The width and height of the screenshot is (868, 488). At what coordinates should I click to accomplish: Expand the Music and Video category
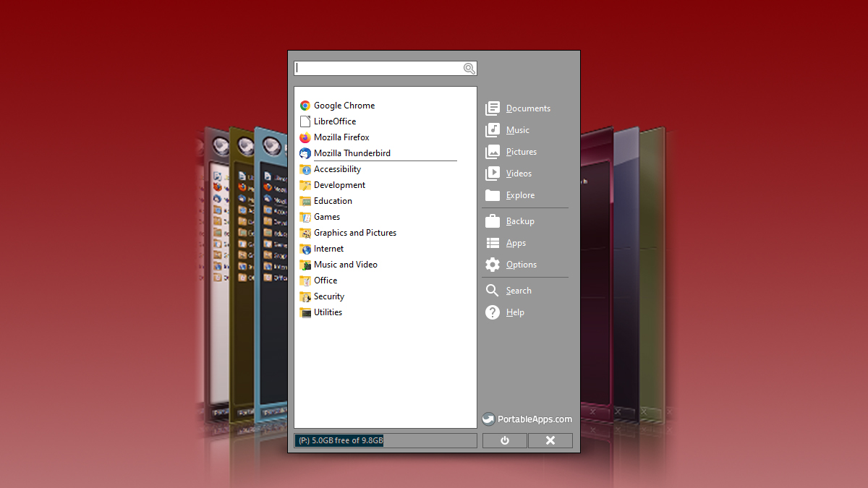(x=345, y=265)
